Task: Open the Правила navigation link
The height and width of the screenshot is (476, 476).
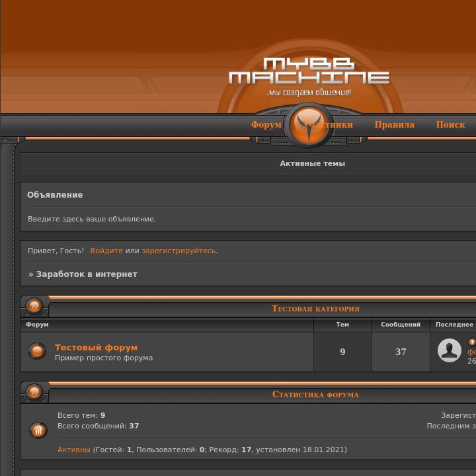Action: point(394,124)
